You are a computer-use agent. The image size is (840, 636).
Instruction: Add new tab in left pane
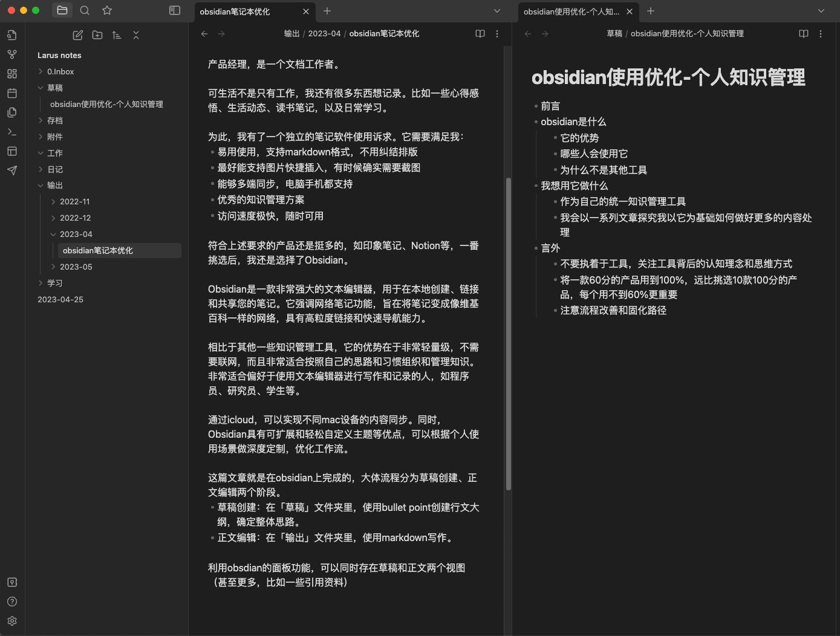327,11
